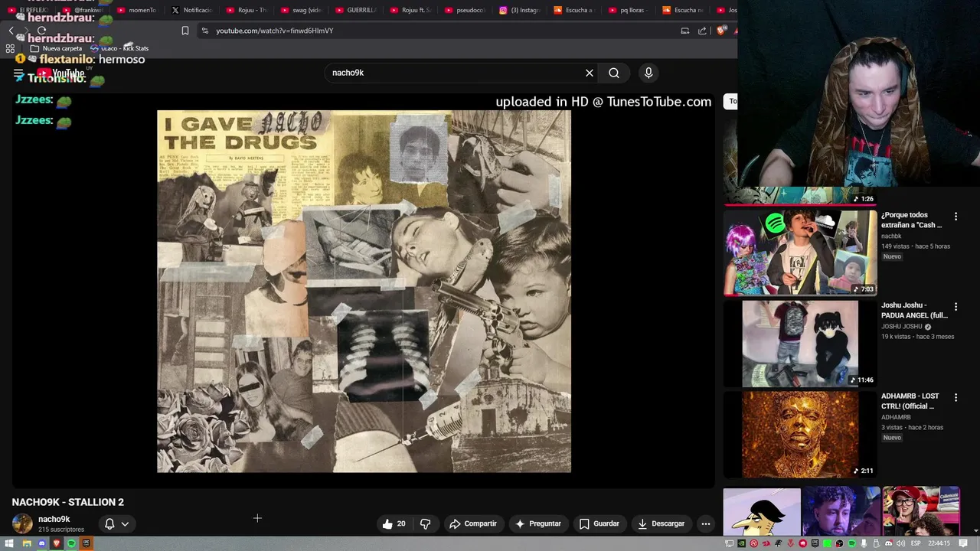Reload the page using refresh icon
The width and height of the screenshot is (980, 551).
pyautogui.click(x=41, y=31)
